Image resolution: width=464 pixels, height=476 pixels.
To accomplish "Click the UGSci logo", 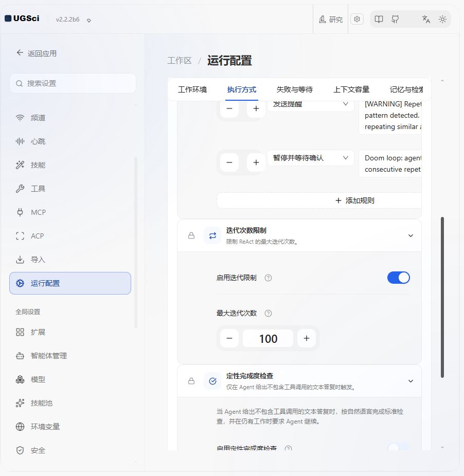I will pos(22,19).
